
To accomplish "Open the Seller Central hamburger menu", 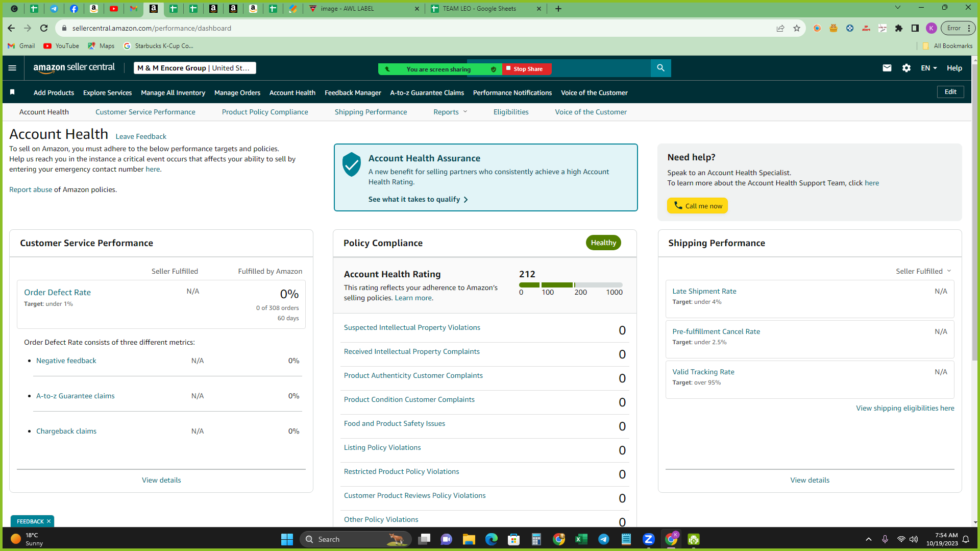I will click(x=12, y=68).
